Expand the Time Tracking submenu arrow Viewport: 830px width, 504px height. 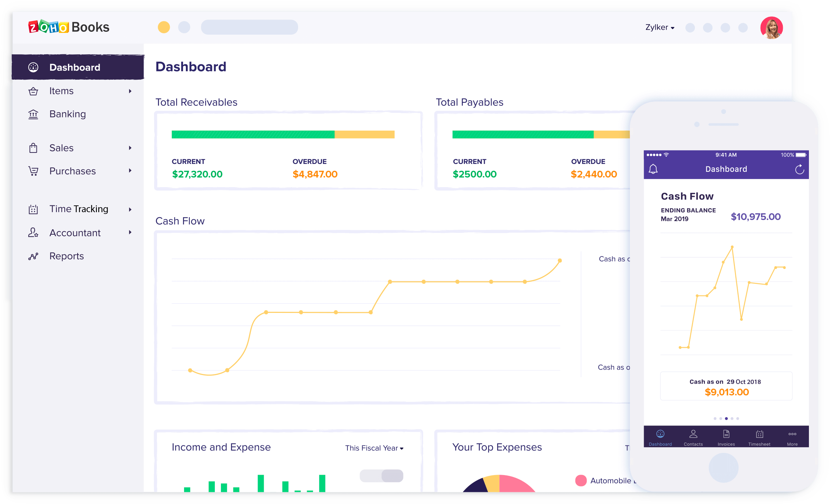[130, 209]
